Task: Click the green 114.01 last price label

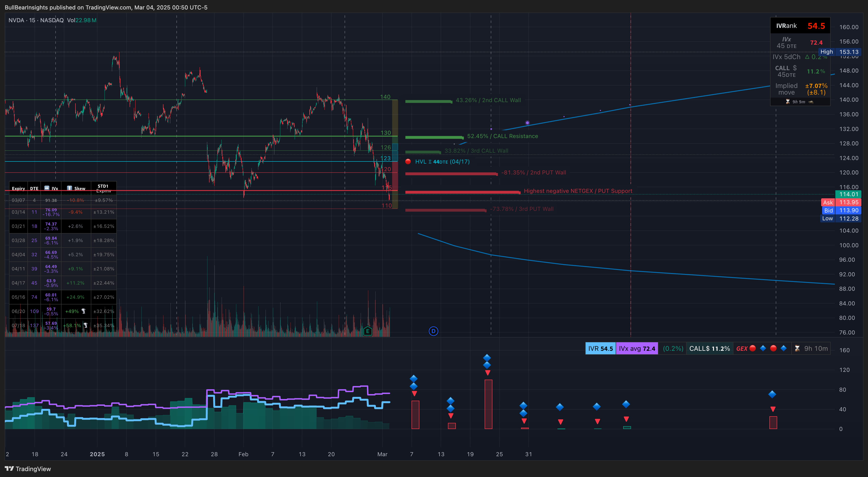Action: (x=848, y=194)
